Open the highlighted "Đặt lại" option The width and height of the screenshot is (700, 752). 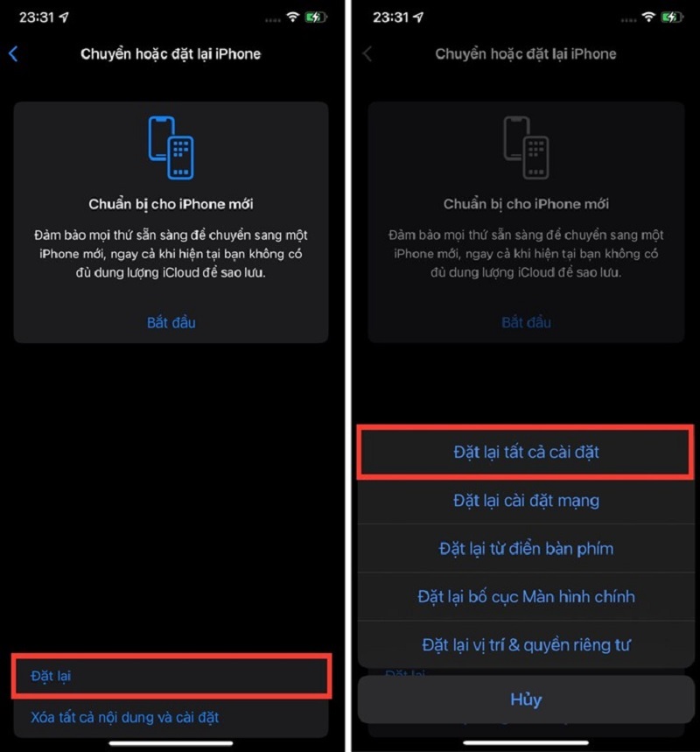[x=171, y=676]
